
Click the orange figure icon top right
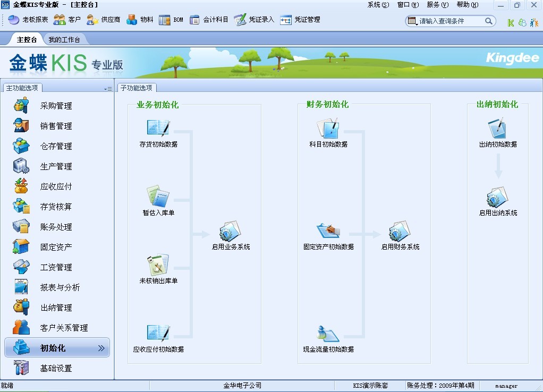534,23
